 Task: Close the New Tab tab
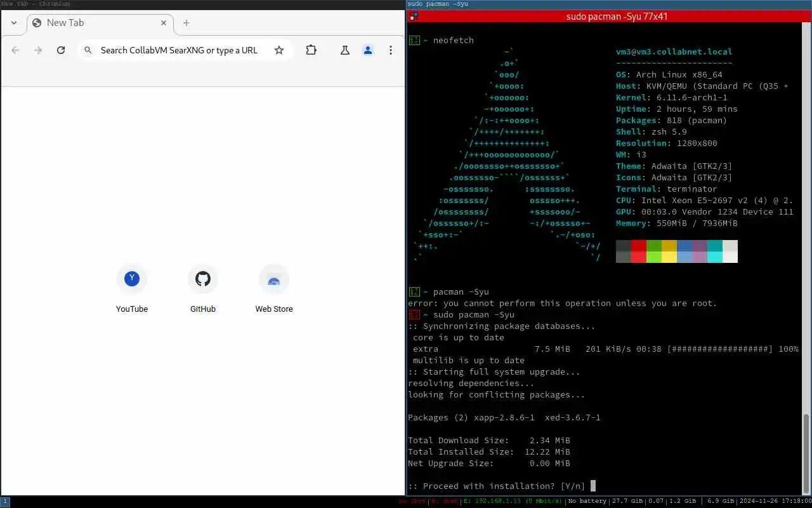164,23
